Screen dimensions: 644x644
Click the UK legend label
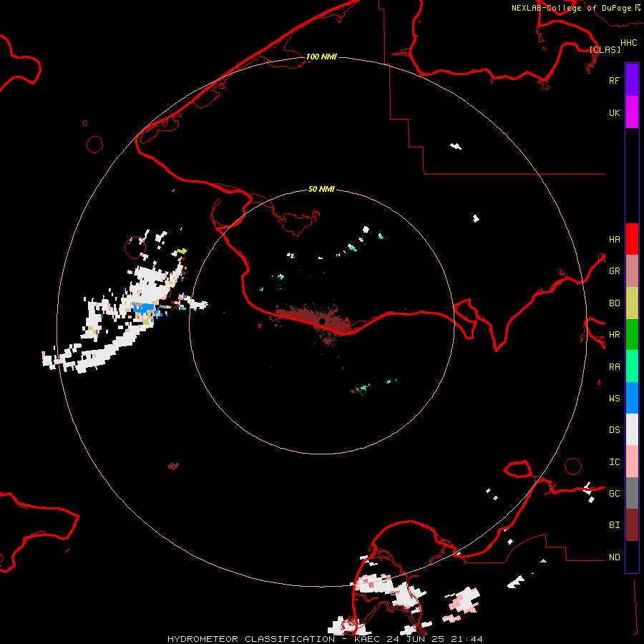[614, 112]
